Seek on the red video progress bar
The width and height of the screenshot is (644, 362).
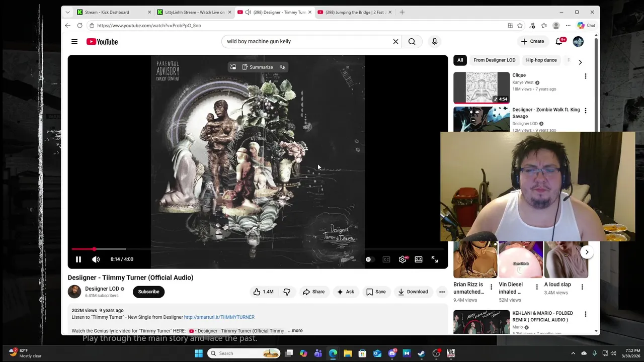point(258,249)
